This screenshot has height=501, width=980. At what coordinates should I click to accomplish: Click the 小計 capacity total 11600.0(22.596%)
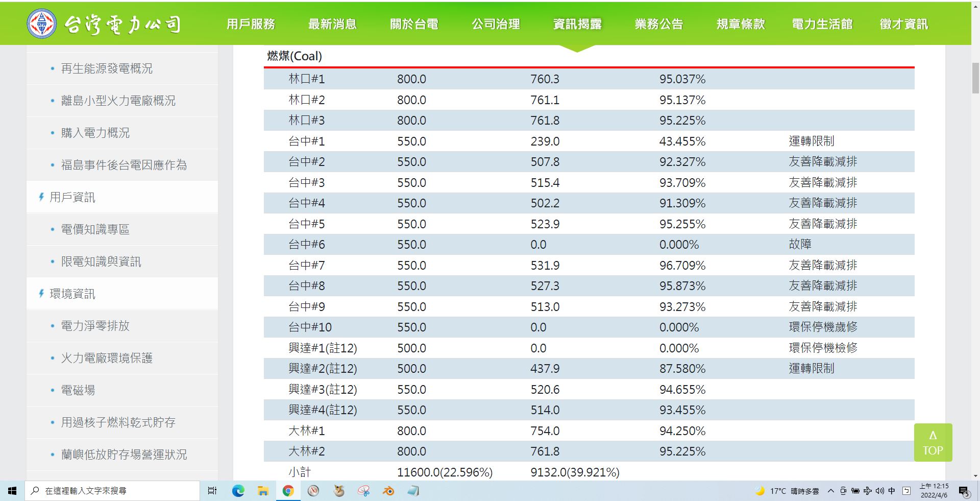coord(445,472)
